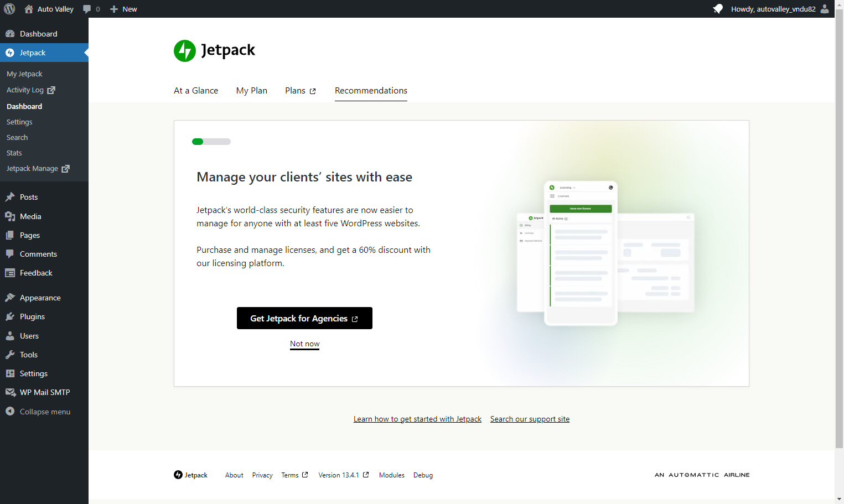The height and width of the screenshot is (504, 844).
Task: Click the WordPress logo in admin bar
Action: (9, 9)
